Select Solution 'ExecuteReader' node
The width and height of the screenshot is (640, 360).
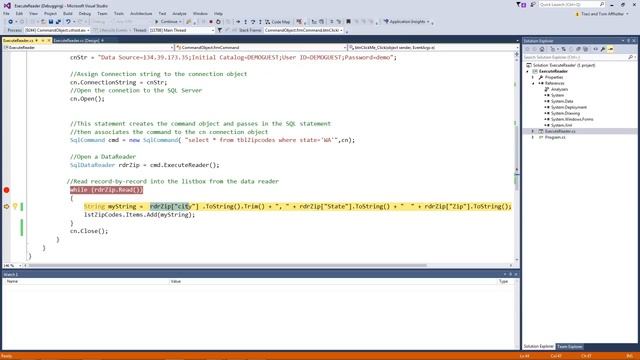click(563, 65)
